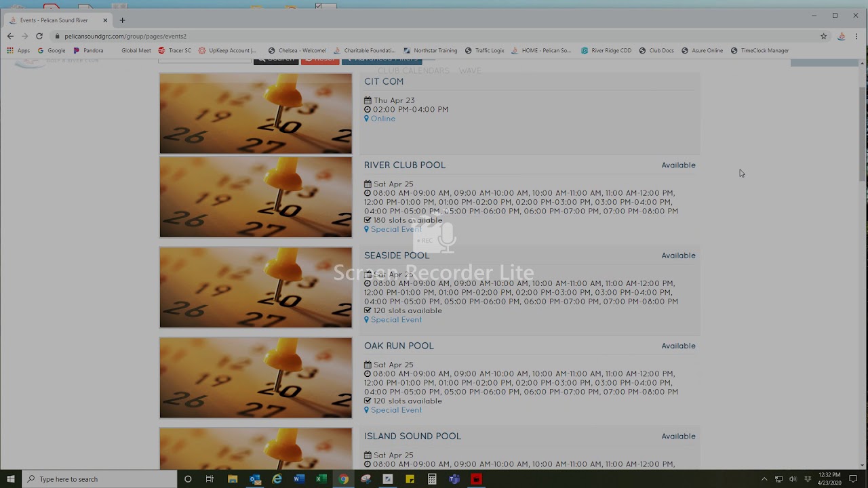Screen dimensions: 868x488
Task: Click the taskbar search box
Action: pos(99,479)
